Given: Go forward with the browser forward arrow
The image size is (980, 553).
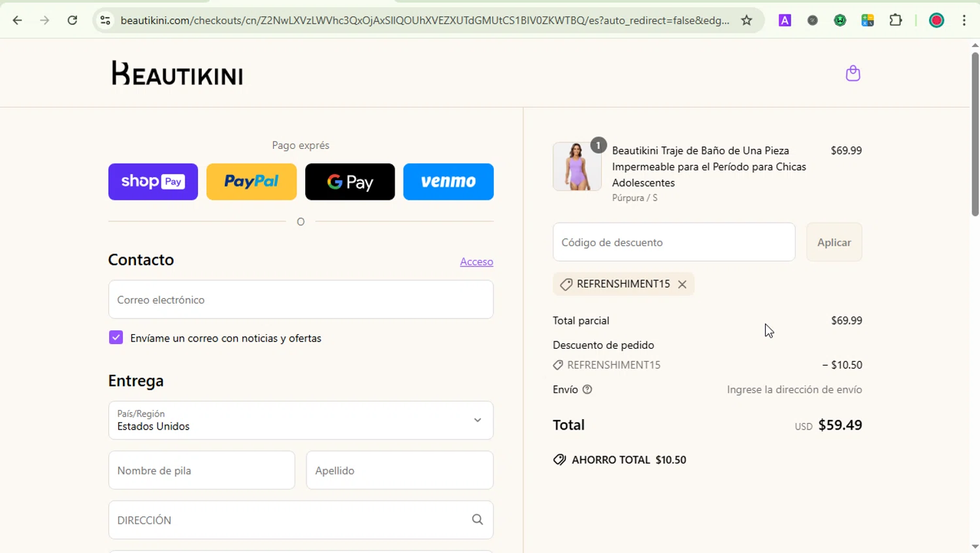Looking at the screenshot, I should (44, 20).
